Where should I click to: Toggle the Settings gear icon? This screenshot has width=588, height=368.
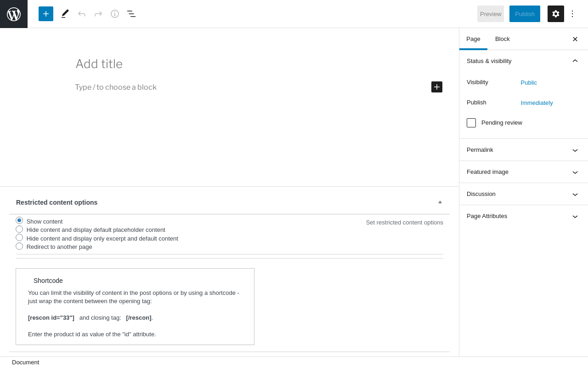point(556,14)
